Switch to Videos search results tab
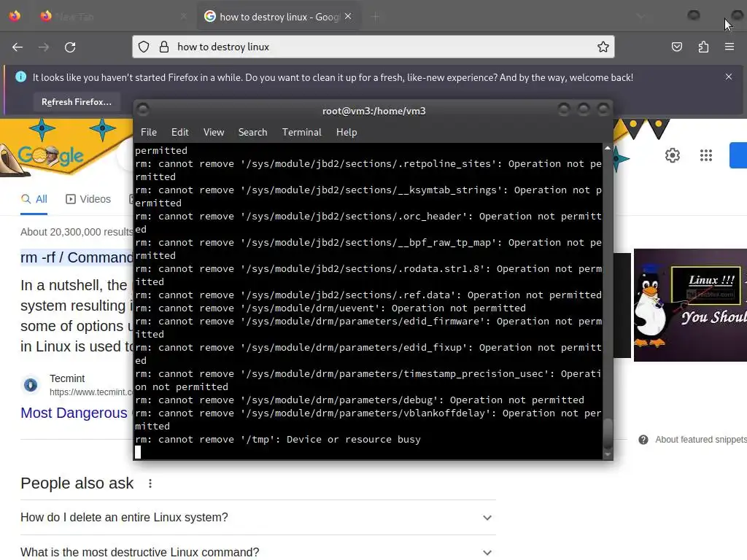Screen dimensions: 747x560 coord(88,199)
